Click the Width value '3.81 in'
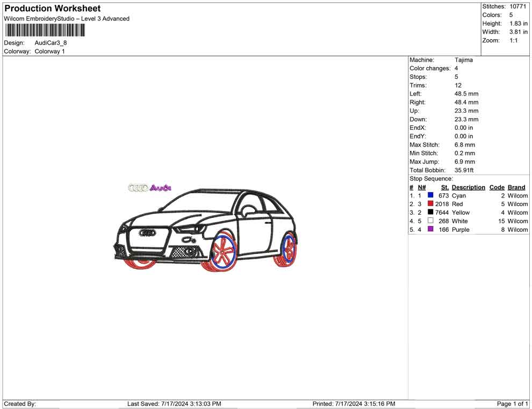This screenshot has width=532, height=409. [x=519, y=32]
